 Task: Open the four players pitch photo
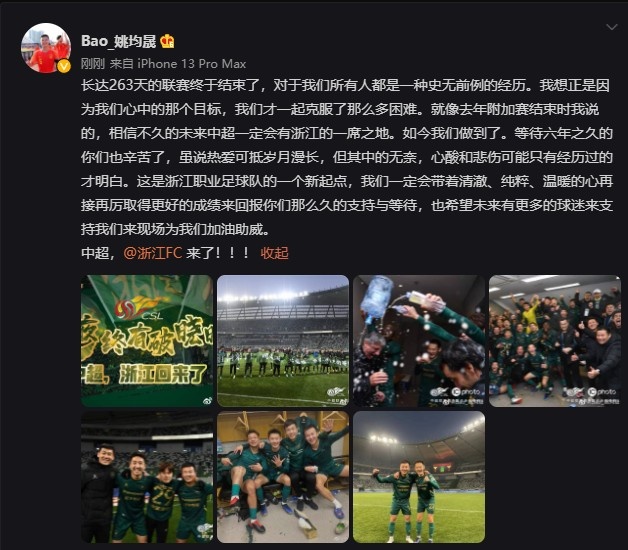(147, 477)
